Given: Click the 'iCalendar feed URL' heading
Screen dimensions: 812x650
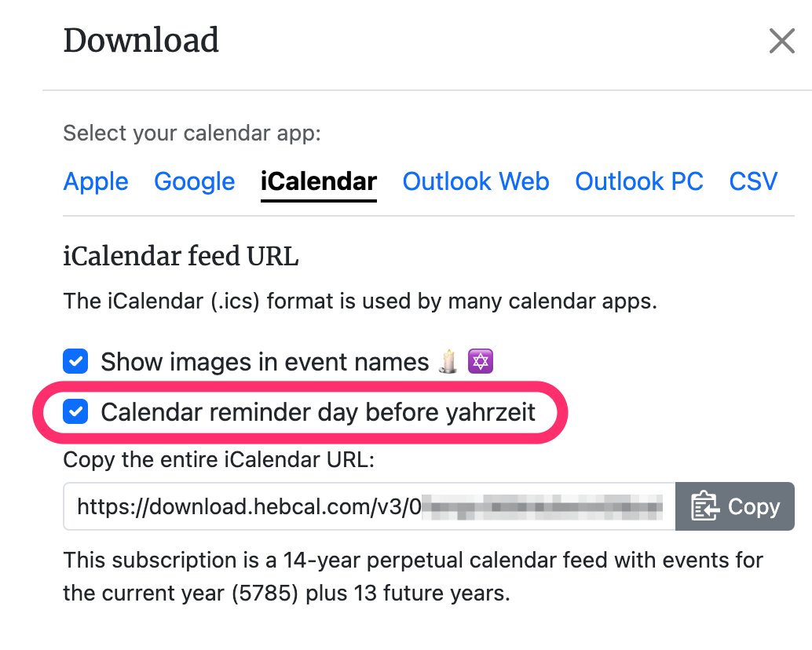Looking at the screenshot, I should tap(181, 256).
